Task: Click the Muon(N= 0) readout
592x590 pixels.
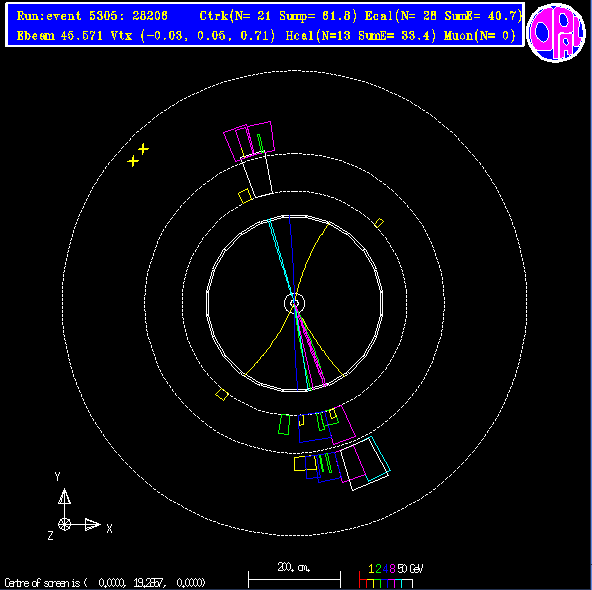Action: pos(480,36)
